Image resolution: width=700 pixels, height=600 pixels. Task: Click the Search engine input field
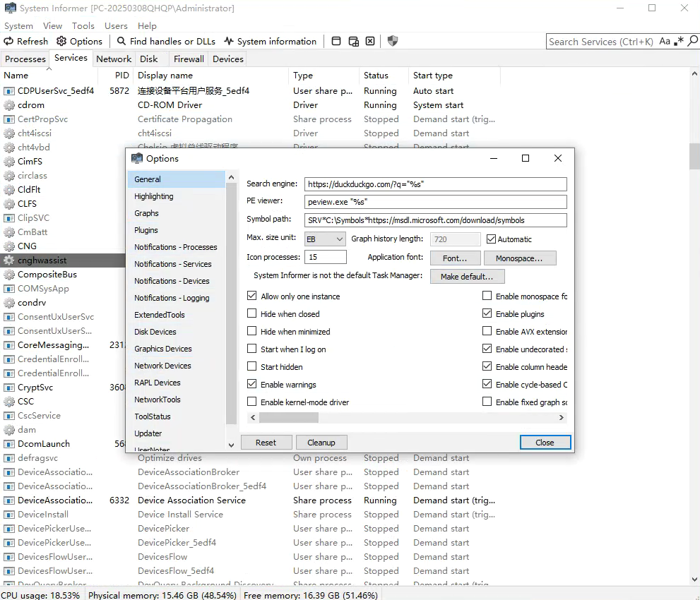[436, 184]
